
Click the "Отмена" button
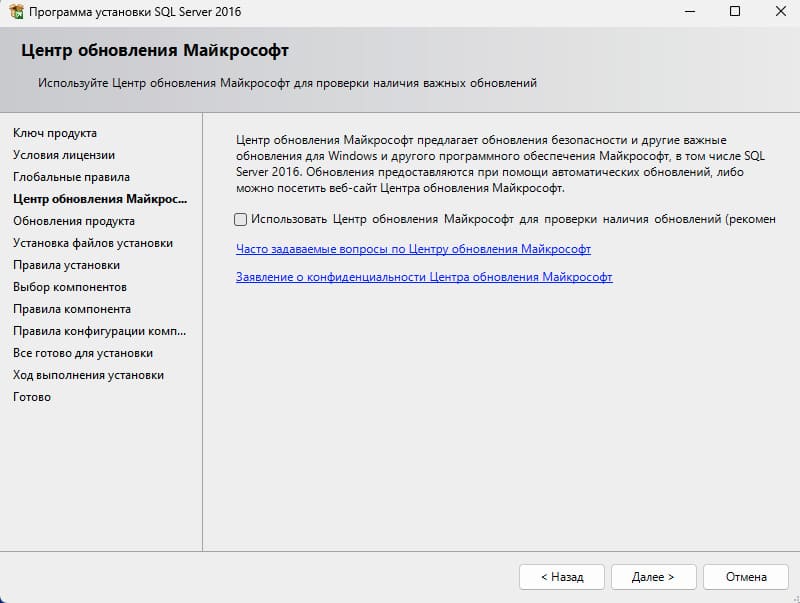(x=746, y=577)
